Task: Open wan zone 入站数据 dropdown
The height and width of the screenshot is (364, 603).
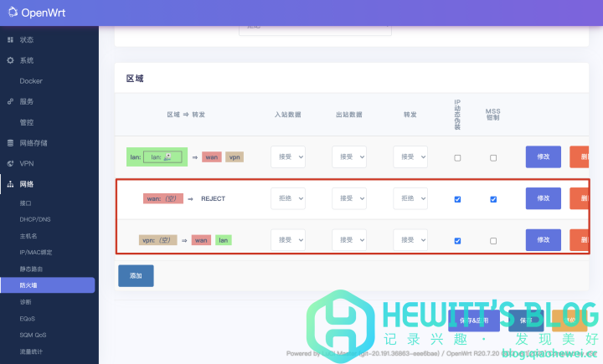Action: (288, 198)
